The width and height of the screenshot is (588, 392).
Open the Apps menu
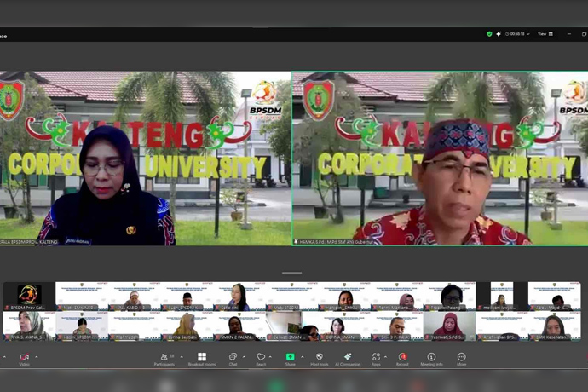pyautogui.click(x=376, y=359)
